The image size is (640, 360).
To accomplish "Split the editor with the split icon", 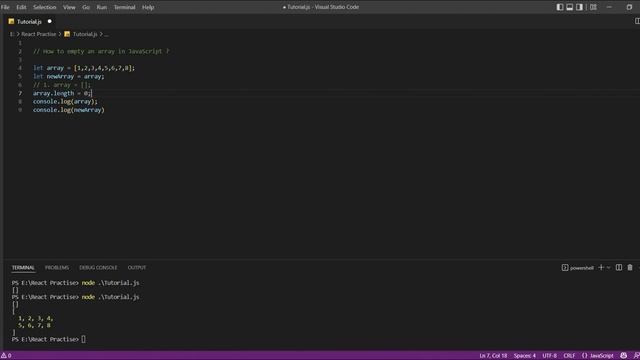I will pyautogui.click(x=637, y=21).
